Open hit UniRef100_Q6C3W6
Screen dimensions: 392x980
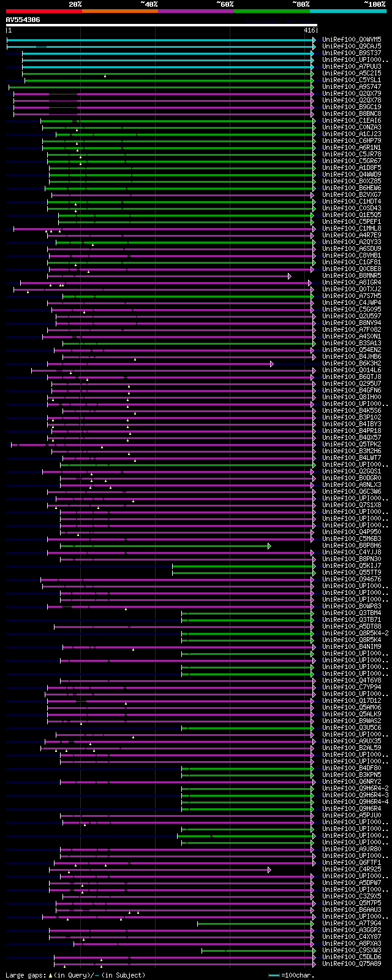[x=352, y=491]
